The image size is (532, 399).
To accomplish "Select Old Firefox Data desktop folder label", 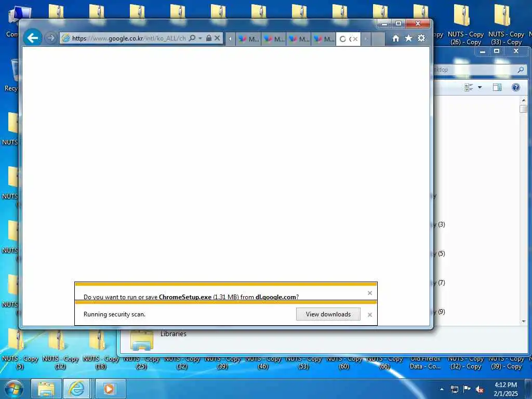I will 425,363.
